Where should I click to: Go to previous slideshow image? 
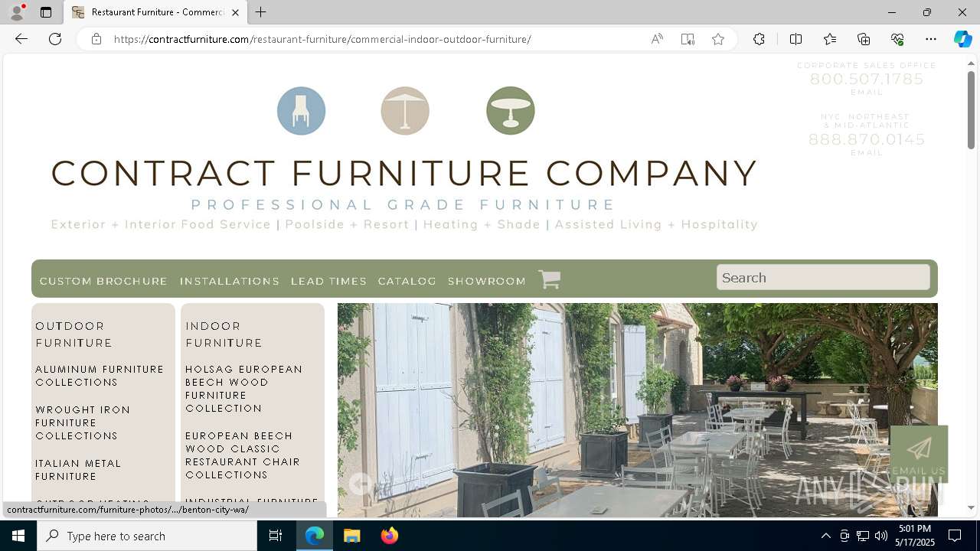361,483
